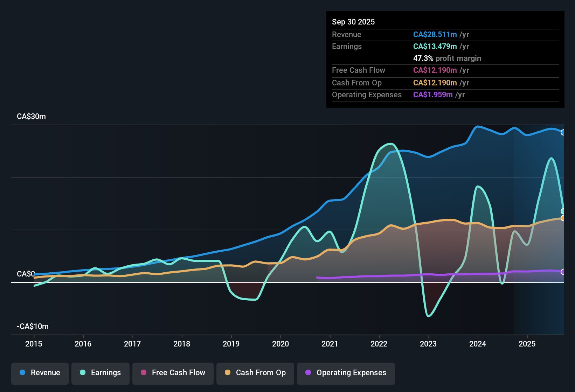Toggle the Free Cash Flow legend button
This screenshot has width=575, height=392.
click(173, 373)
